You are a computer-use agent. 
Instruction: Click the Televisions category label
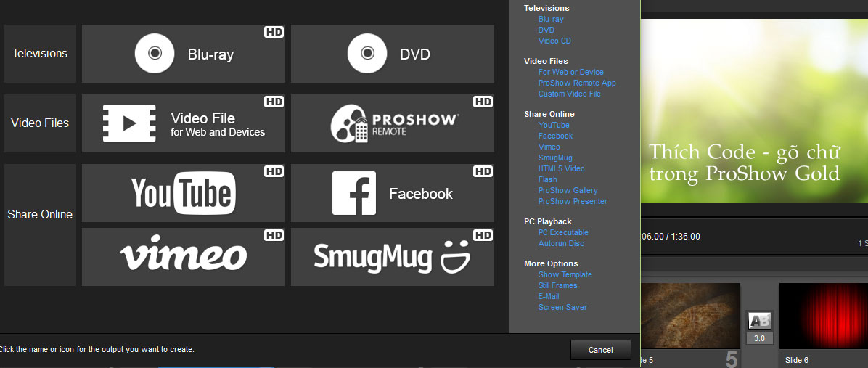pyautogui.click(x=40, y=54)
